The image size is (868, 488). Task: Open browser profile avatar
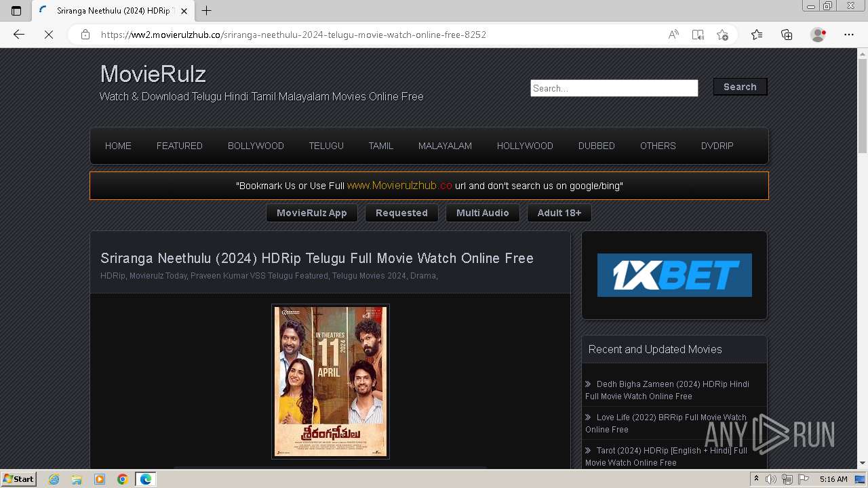coord(818,35)
